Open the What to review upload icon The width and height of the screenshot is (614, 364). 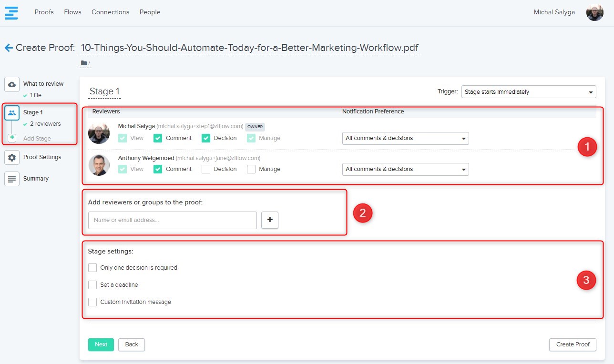click(x=12, y=84)
